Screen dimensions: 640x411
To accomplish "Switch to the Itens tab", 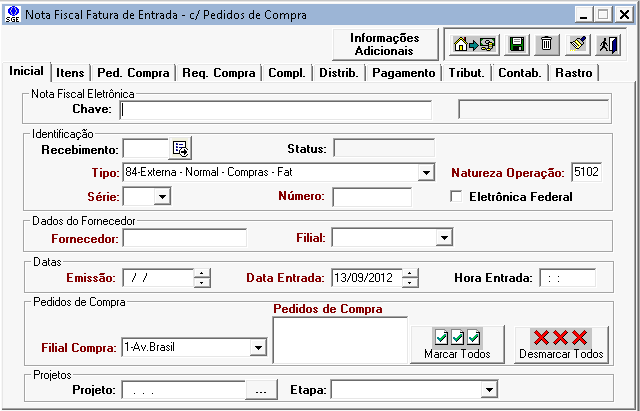I will tap(70, 73).
